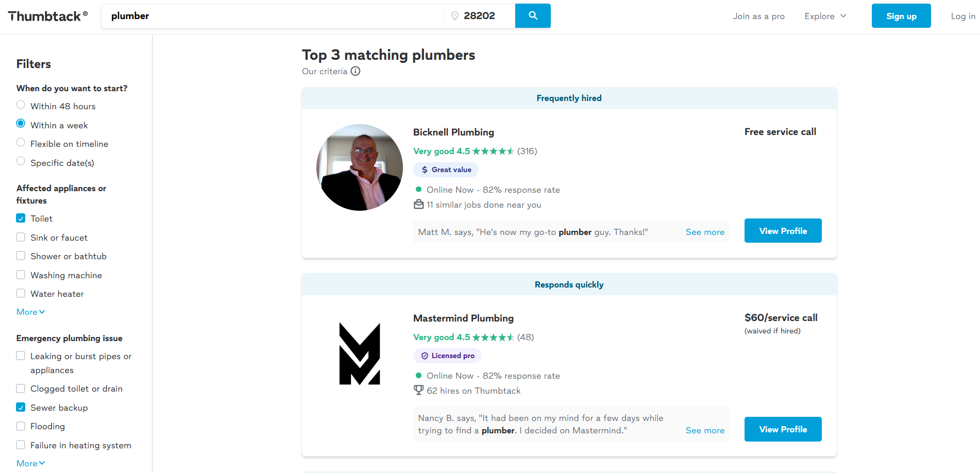Screen dimensions: 980x473
Task: Check the 'Sink or faucet' filter
Action: (21, 236)
